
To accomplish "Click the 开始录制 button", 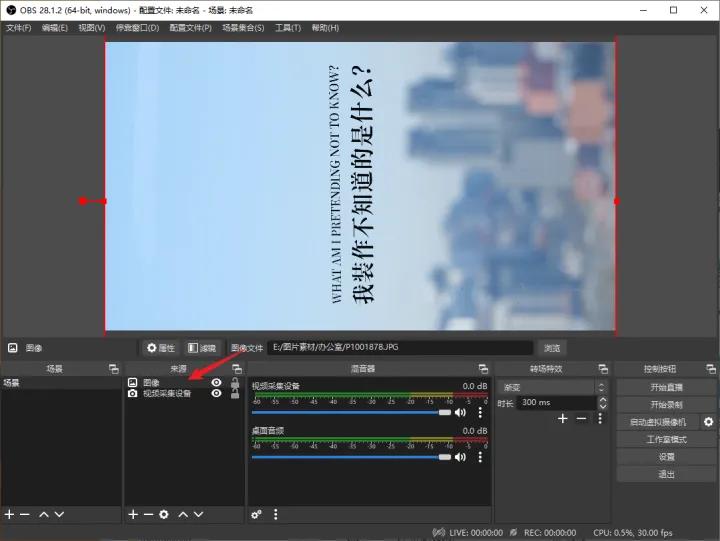I will pyautogui.click(x=666, y=404).
